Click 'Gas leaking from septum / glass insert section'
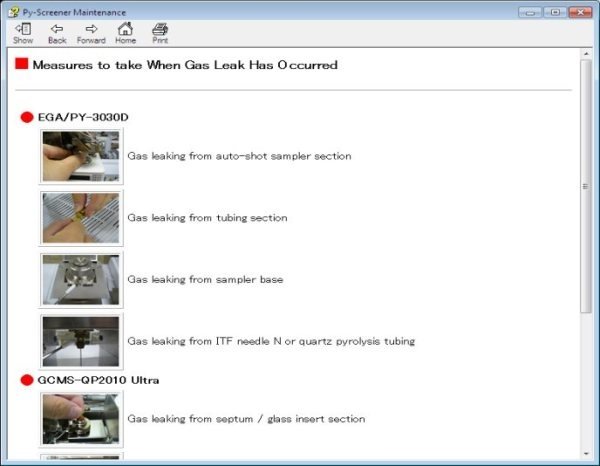 tap(246, 419)
